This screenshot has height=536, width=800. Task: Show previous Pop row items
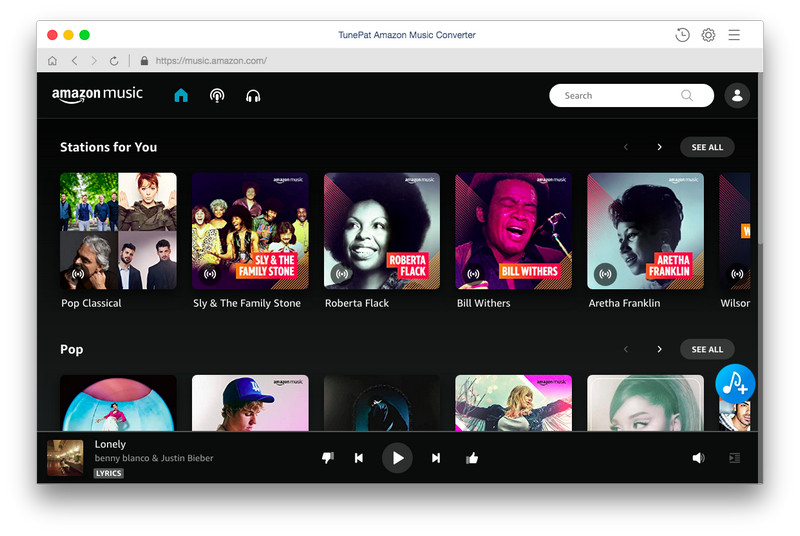(626, 349)
